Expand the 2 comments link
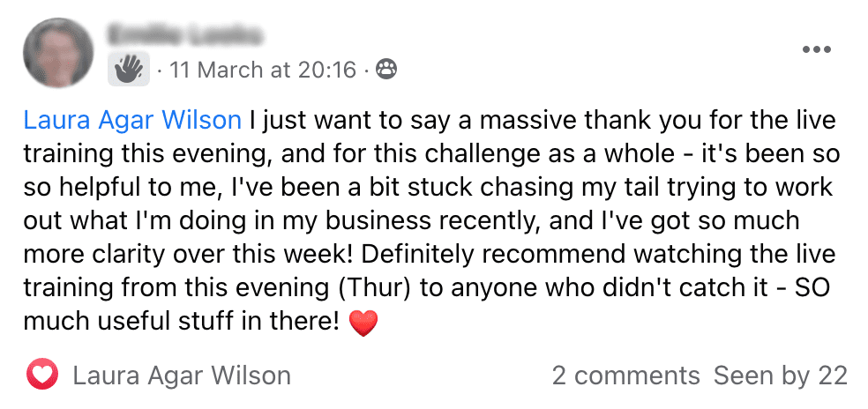This screenshot has height=409, width=868. (x=625, y=376)
